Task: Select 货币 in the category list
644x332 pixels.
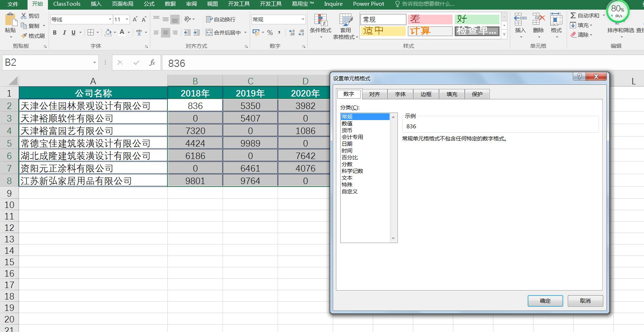Action: coord(347,130)
